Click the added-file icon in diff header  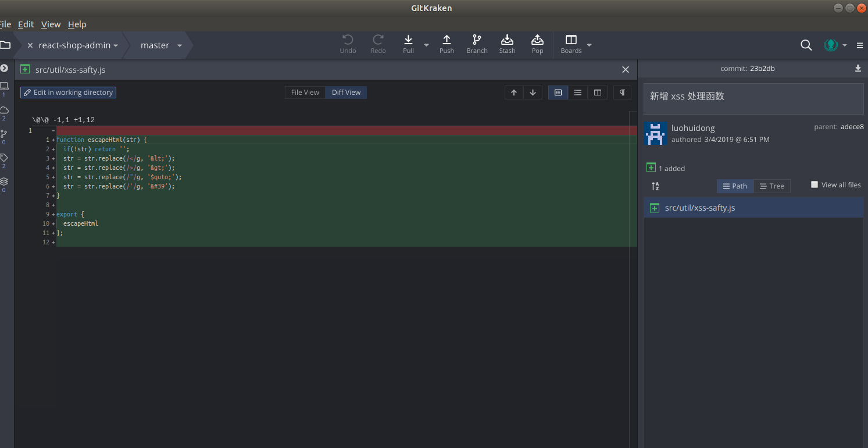coord(25,69)
